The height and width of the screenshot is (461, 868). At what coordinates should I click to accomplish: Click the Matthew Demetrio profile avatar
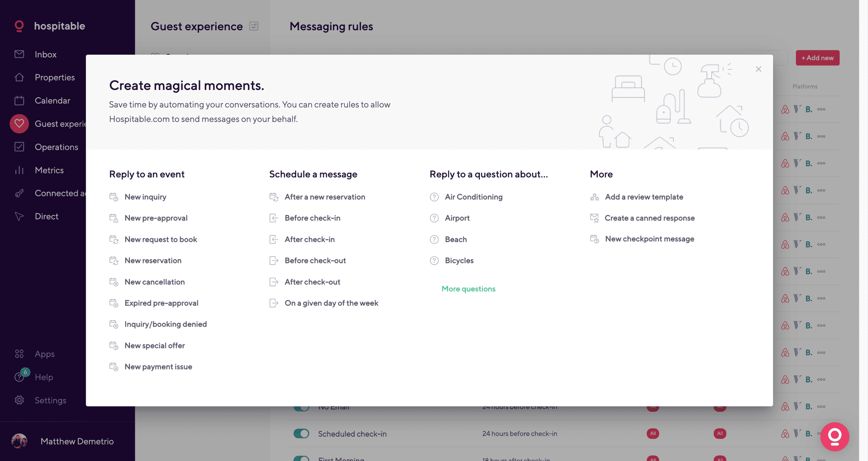pos(20,441)
